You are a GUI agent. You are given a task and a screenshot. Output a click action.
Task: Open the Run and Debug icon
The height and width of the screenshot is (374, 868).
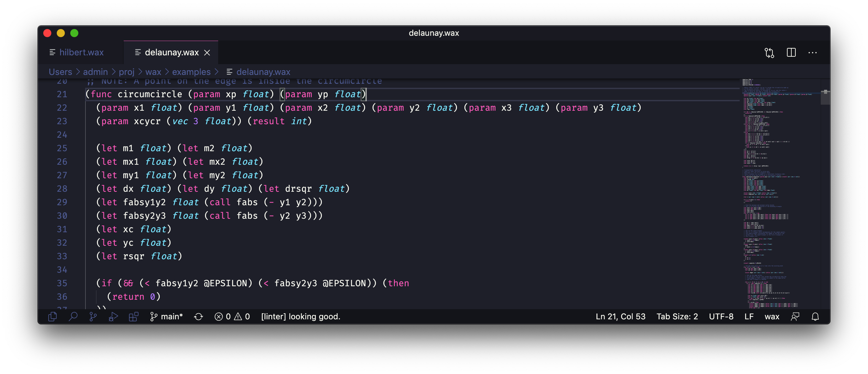113,317
